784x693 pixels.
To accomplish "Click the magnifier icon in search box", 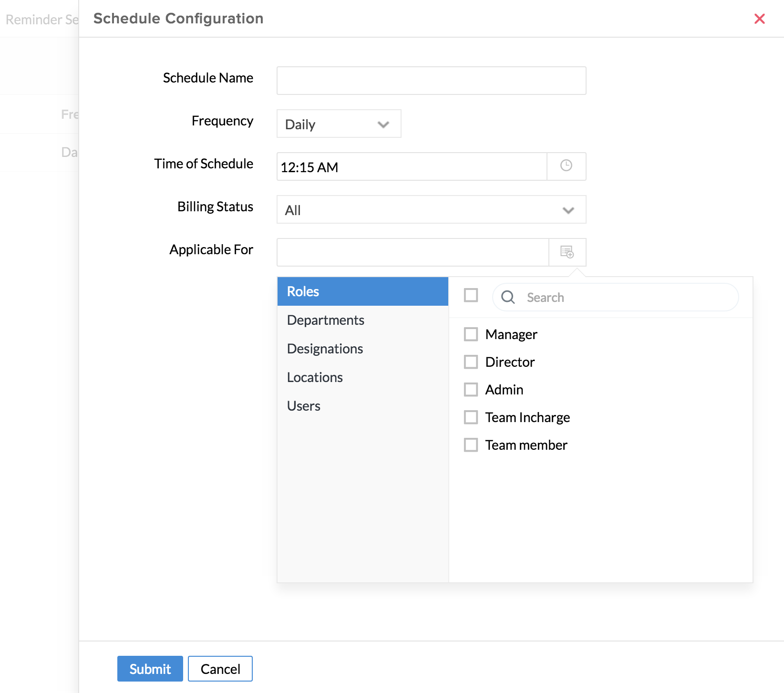I will (x=508, y=297).
